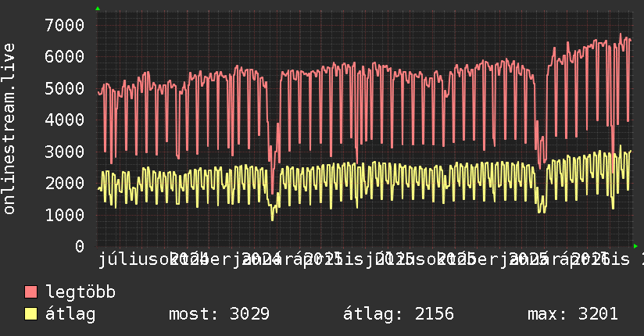Click the green arrow at y-axis top
Viewport: 644px width, 336px height.
(x=98, y=9)
